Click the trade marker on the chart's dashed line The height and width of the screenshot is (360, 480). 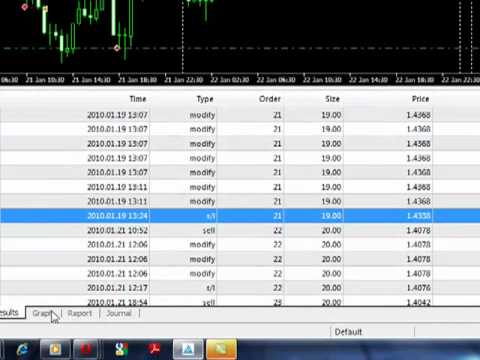(x=117, y=48)
